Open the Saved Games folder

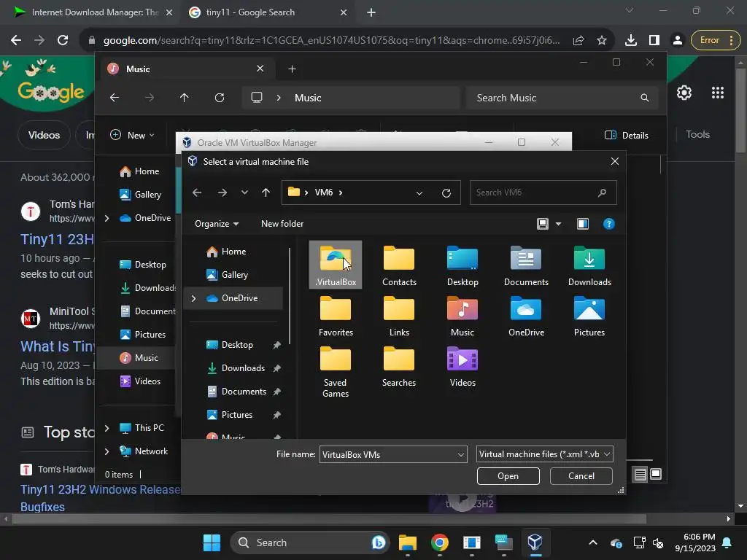click(x=336, y=371)
